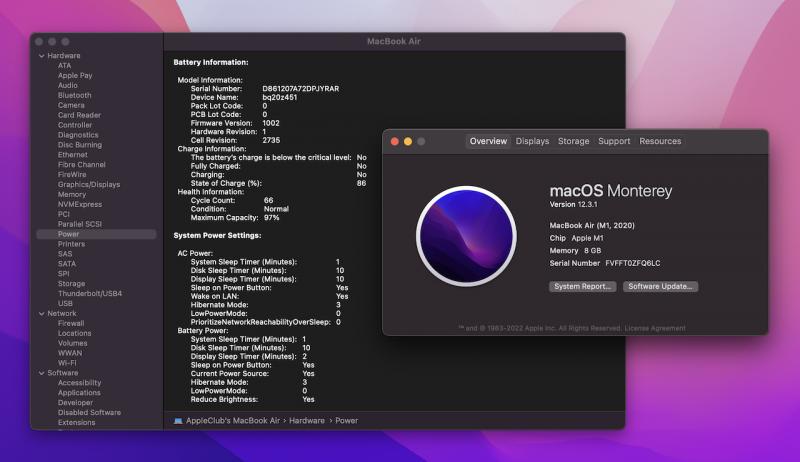Select Printers in the sidebar
Screen dimensions: 800x462
[71, 244]
